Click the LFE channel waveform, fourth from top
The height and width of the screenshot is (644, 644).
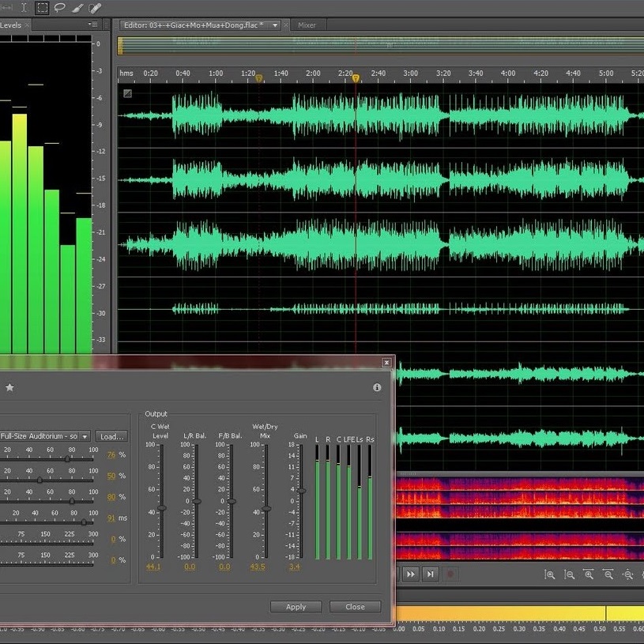tap(380, 309)
